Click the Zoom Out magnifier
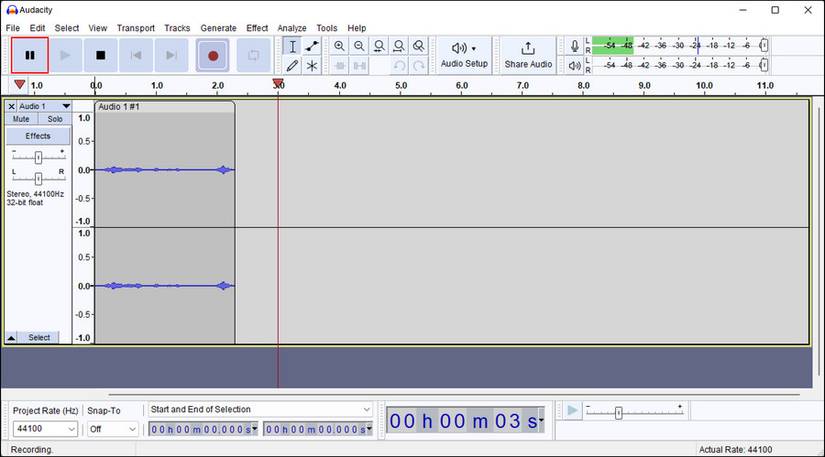825x457 pixels. pos(359,46)
